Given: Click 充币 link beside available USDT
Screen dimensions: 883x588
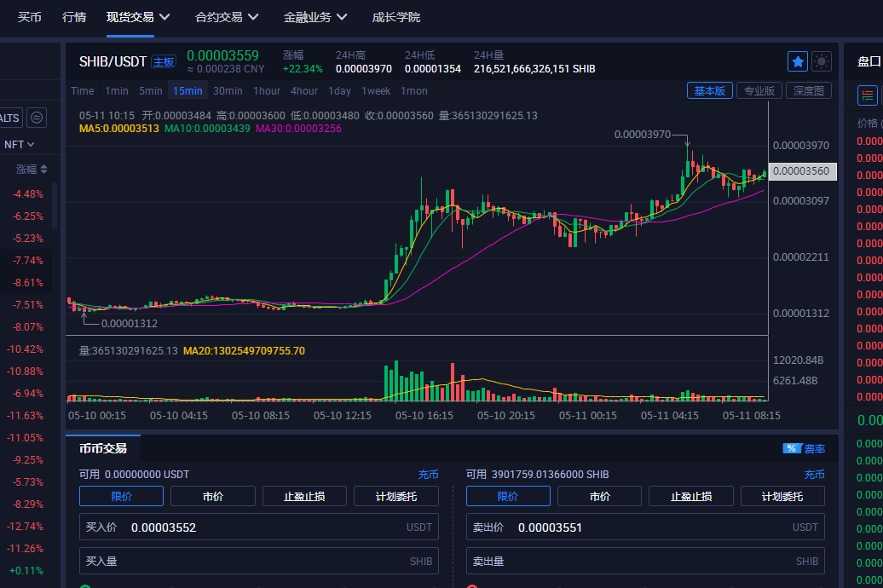Looking at the screenshot, I should click(x=428, y=474).
